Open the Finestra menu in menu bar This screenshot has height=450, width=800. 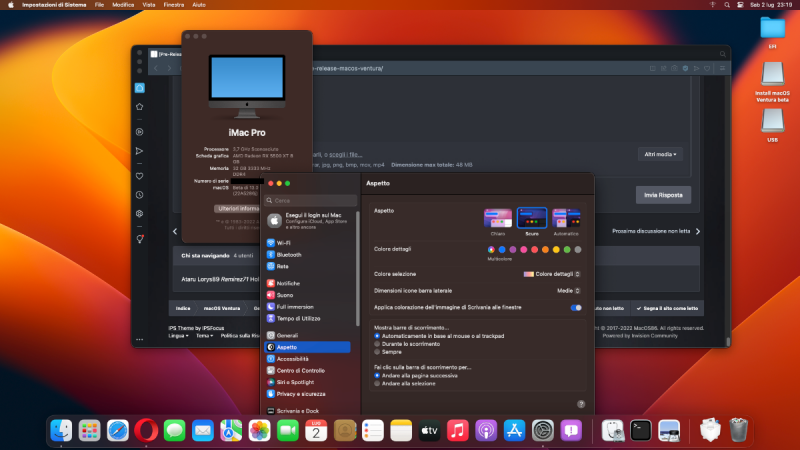click(174, 5)
